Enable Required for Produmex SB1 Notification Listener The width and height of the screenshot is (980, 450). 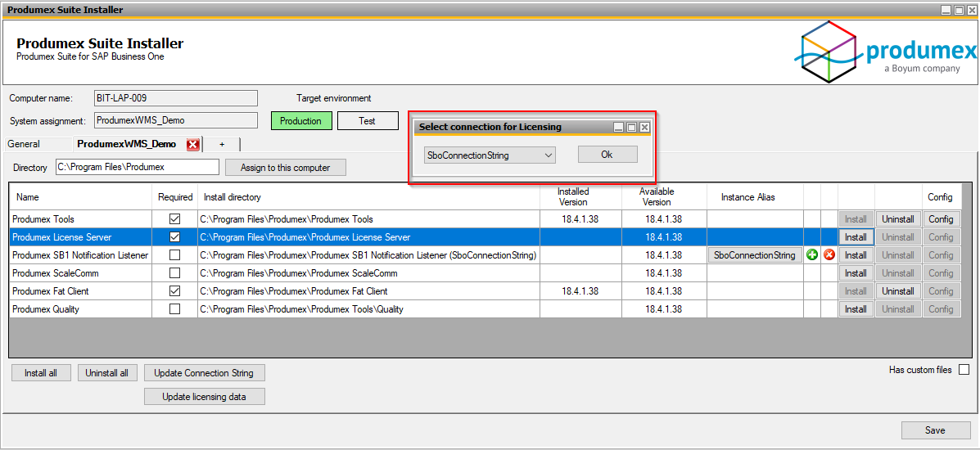coord(175,255)
